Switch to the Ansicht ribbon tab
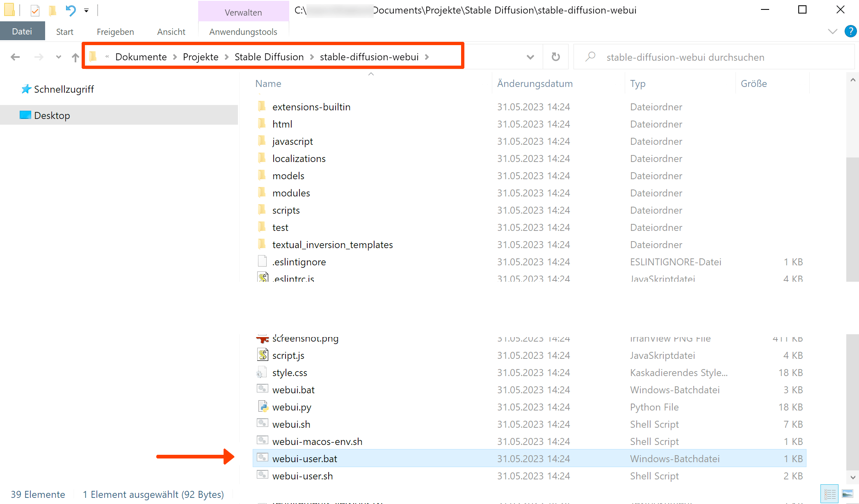This screenshot has height=504, width=859. point(171,32)
